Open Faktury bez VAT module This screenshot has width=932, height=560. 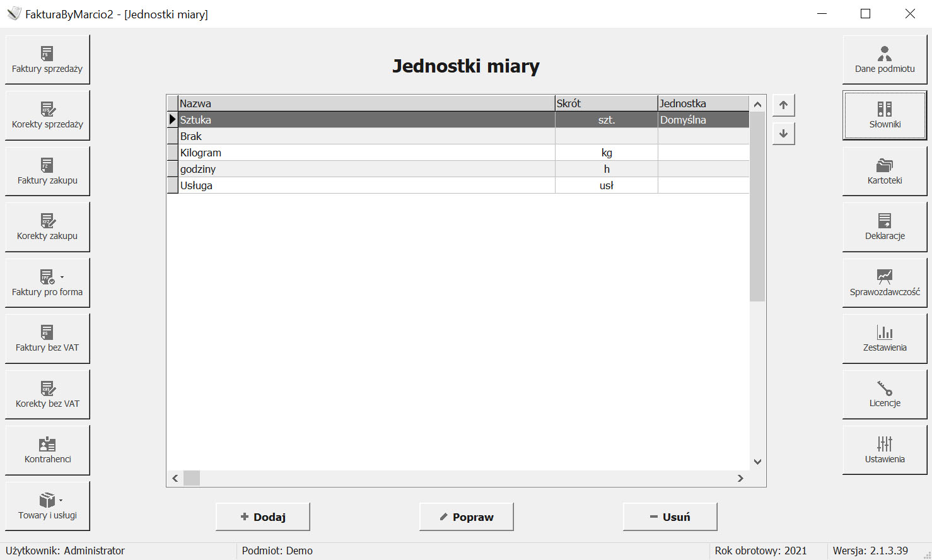pos(47,339)
